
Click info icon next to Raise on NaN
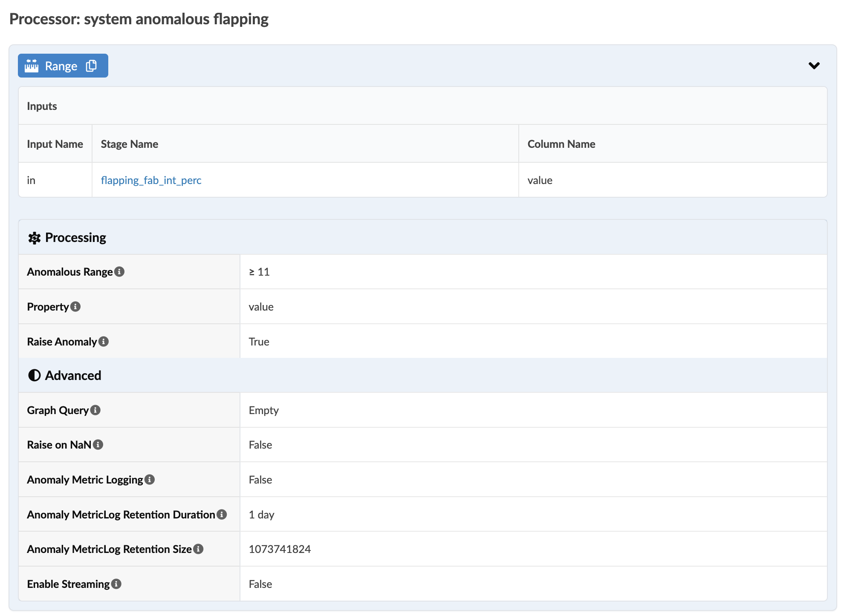point(98,444)
